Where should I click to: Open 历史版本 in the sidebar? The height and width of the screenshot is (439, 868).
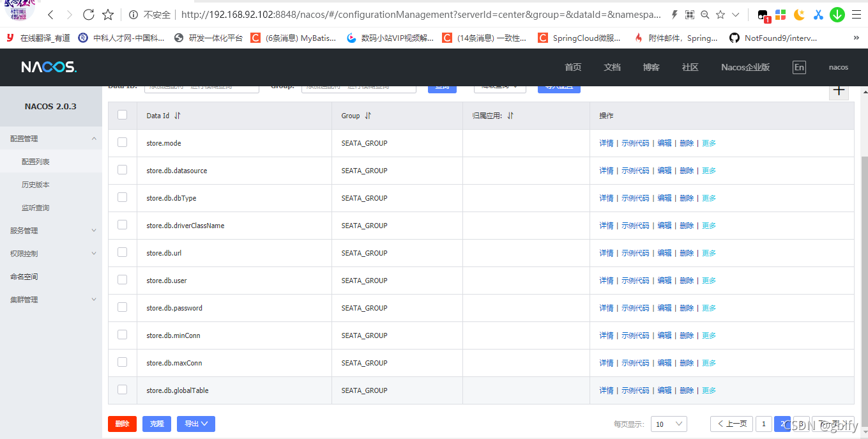coord(35,185)
